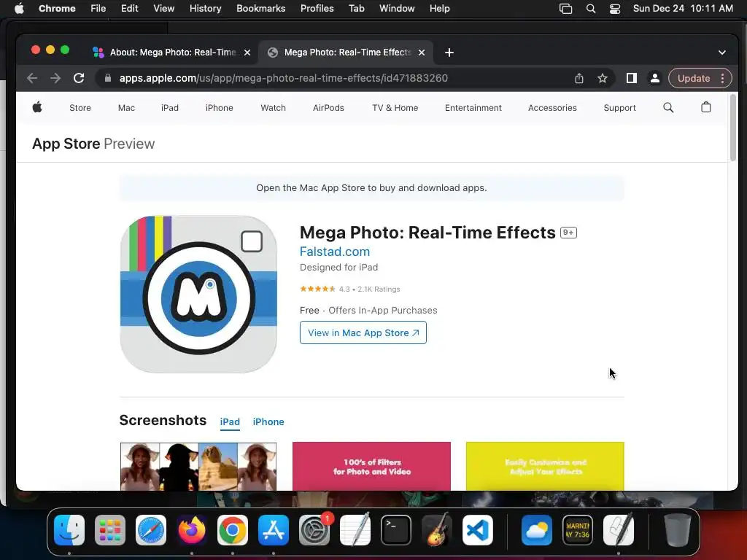Viewport: 747px width, 560px height.
Task: Go to iPad in Apple navigation
Action: tap(169, 108)
